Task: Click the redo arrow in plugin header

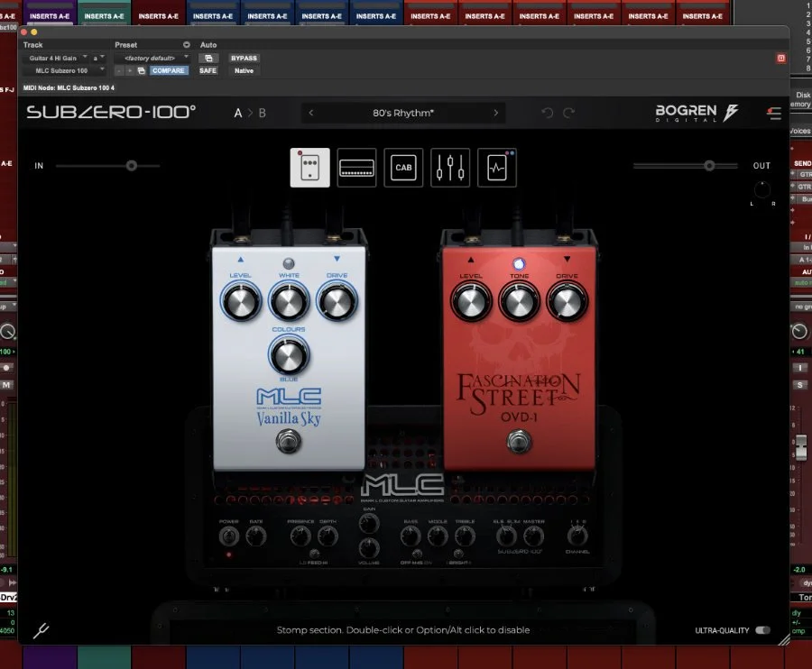Action: click(568, 113)
